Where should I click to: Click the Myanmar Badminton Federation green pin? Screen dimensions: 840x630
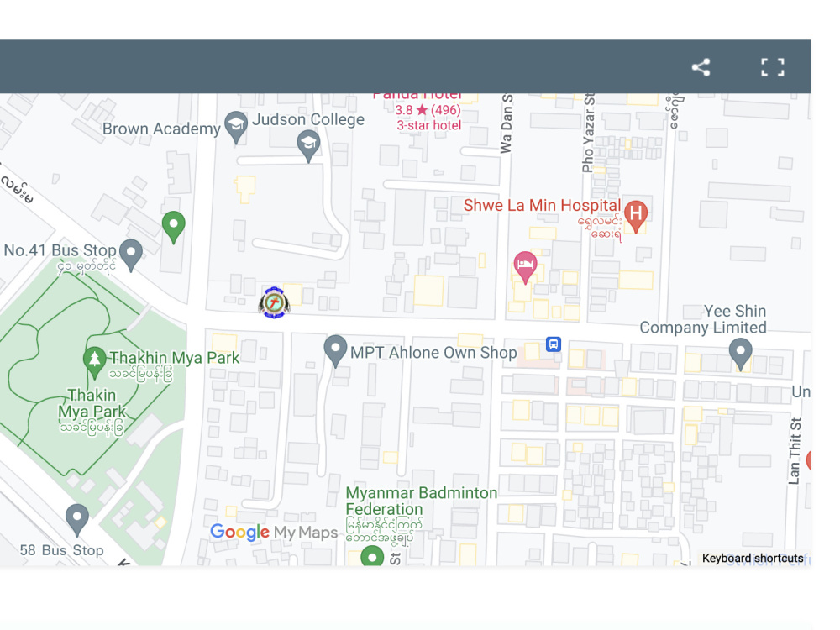click(372, 555)
